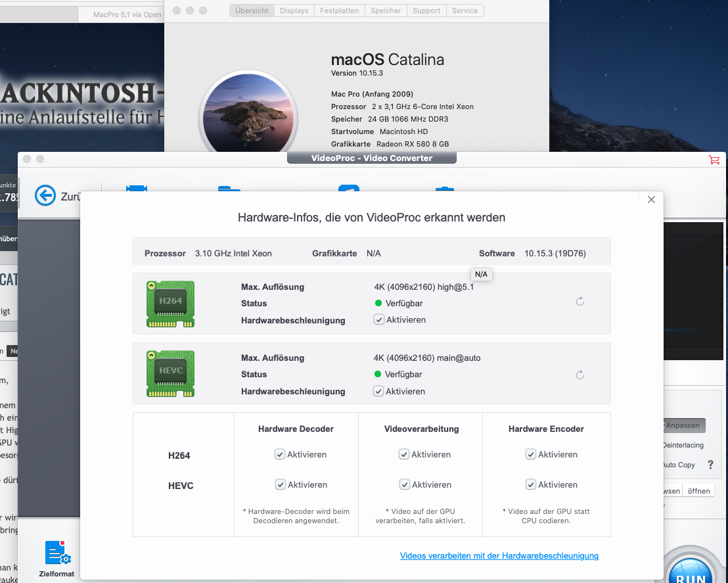The width and height of the screenshot is (728, 583).
Task: Refresh the HEVC hardware detection
Action: 580,375
